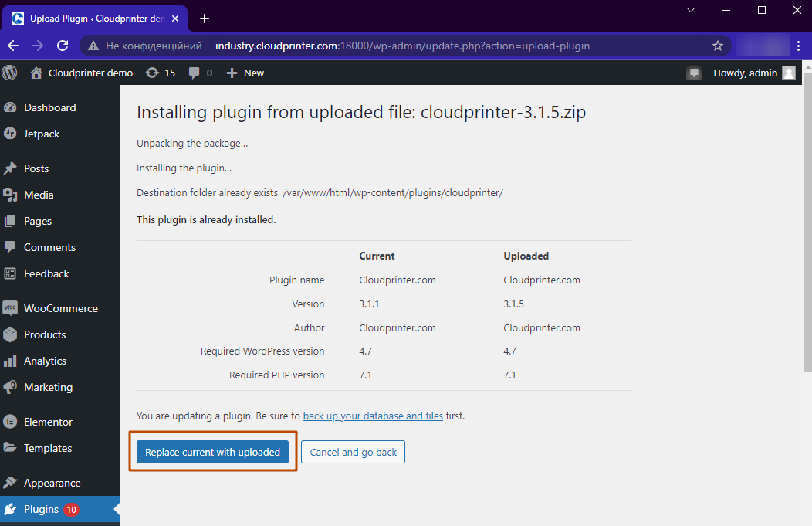Click the Feedback sidebar icon
This screenshot has height=526, width=812.
(x=10, y=273)
